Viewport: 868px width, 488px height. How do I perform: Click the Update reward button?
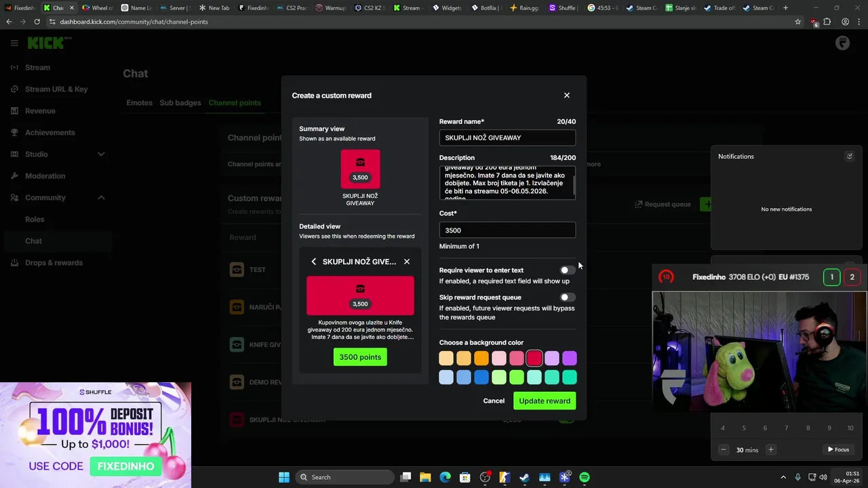click(545, 401)
